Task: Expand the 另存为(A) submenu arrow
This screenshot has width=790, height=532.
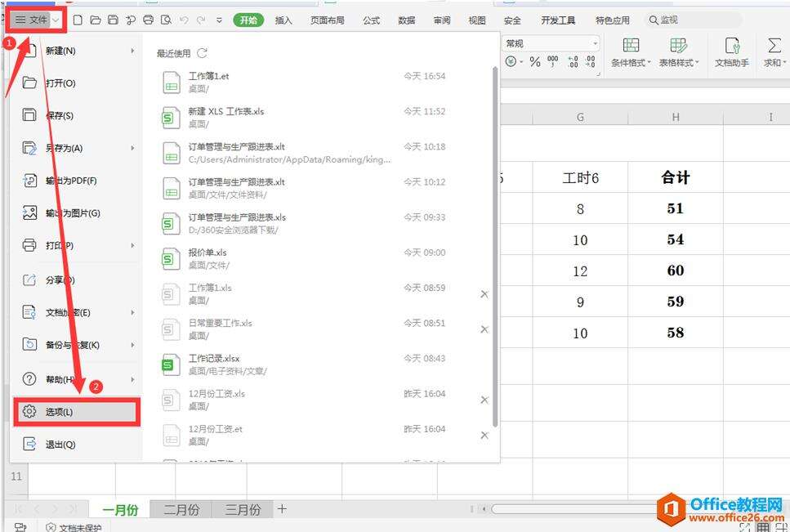Action: coord(132,148)
